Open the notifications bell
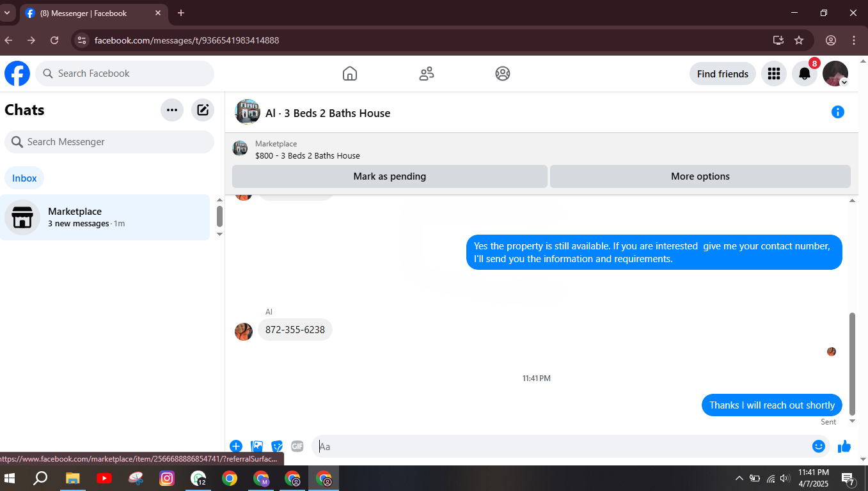This screenshot has height=491, width=868. (x=805, y=74)
